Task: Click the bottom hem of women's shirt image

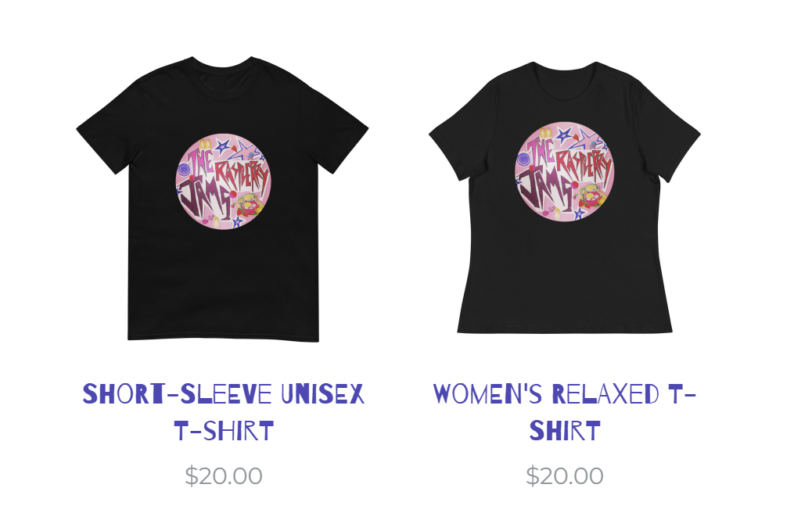Action: (565, 330)
